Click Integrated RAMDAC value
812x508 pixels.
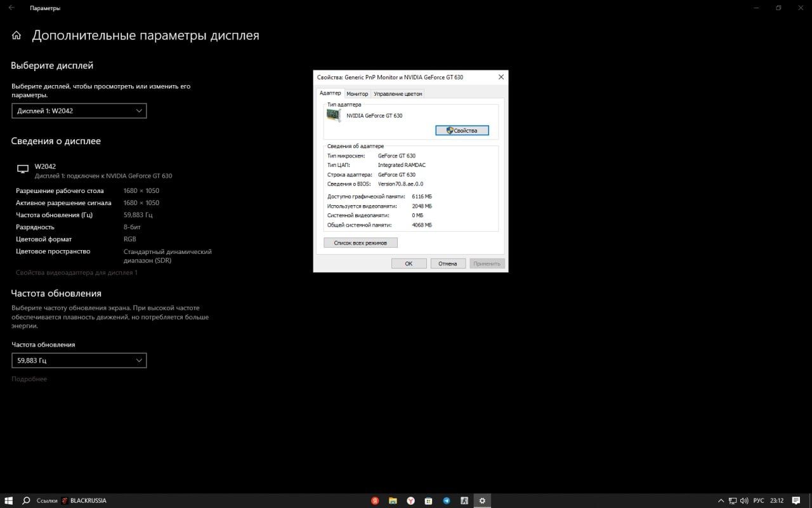pyautogui.click(x=402, y=165)
